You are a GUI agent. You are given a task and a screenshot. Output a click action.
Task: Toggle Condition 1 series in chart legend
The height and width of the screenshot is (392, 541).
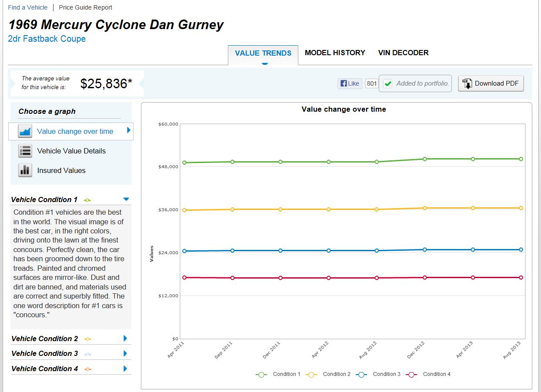pyautogui.click(x=278, y=374)
